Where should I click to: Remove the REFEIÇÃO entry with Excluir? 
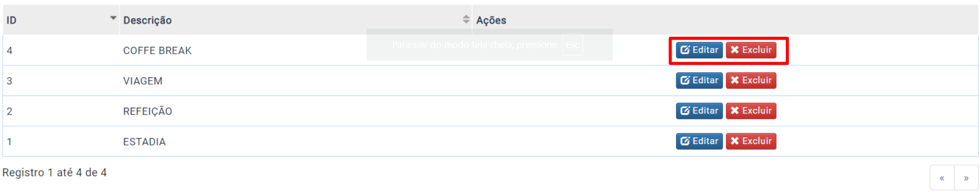[751, 111]
